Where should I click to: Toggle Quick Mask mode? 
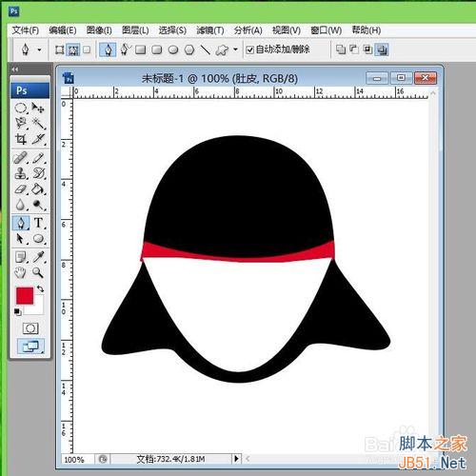click(30, 328)
